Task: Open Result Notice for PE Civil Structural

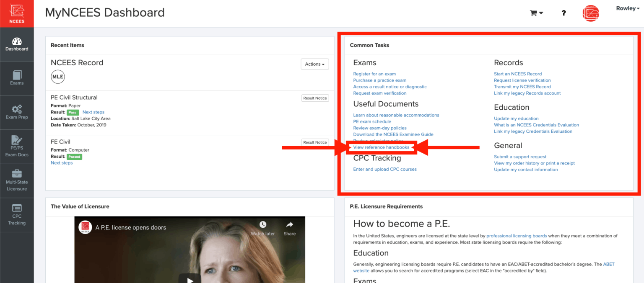Action: coord(315,98)
